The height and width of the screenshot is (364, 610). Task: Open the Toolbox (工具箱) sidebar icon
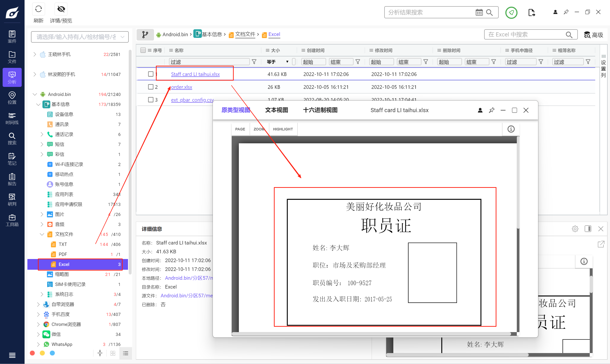coord(12,220)
